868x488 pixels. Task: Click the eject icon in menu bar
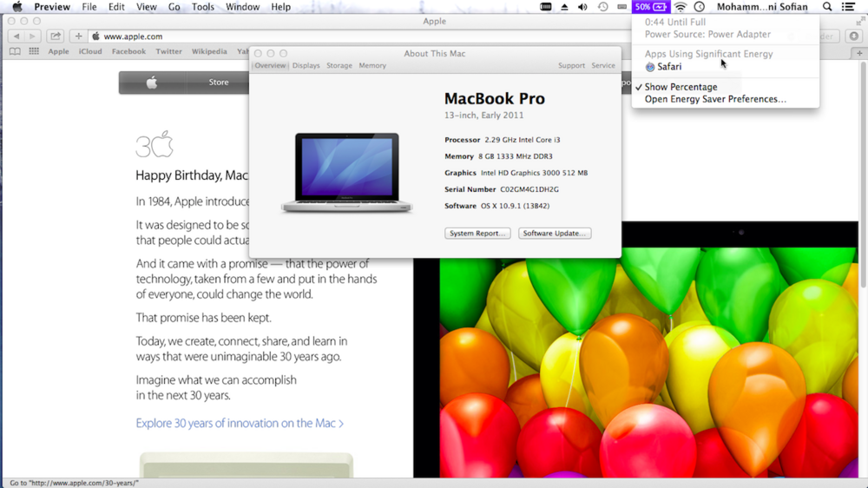pos(564,7)
